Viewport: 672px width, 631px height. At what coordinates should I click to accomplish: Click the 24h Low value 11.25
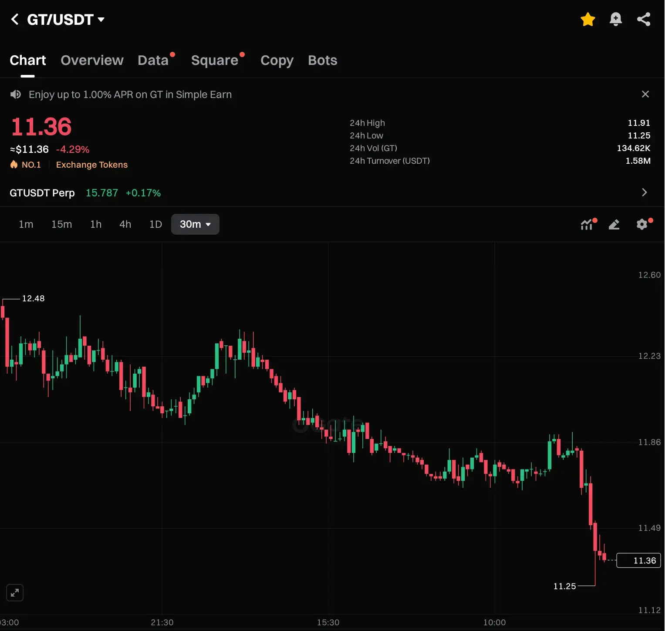point(639,135)
